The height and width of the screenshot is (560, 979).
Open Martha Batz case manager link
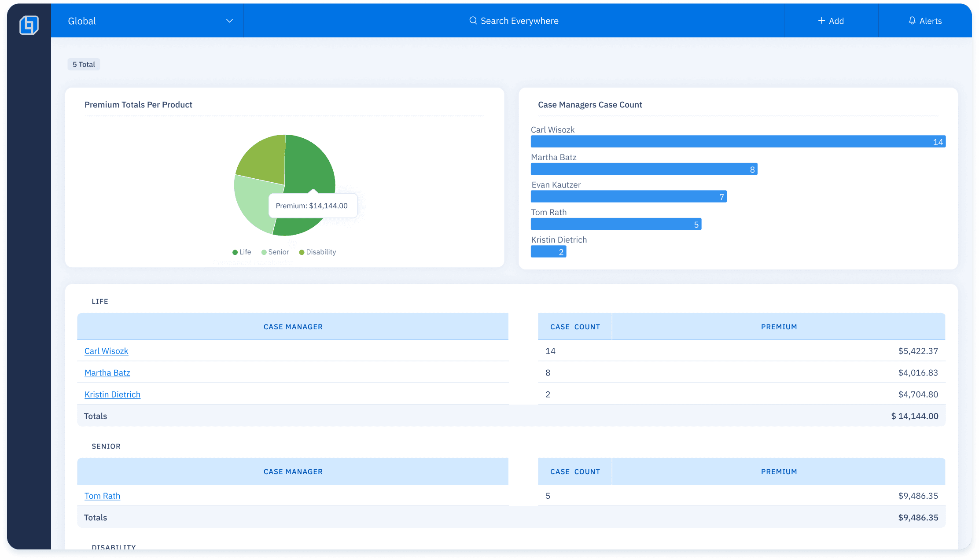[107, 372]
